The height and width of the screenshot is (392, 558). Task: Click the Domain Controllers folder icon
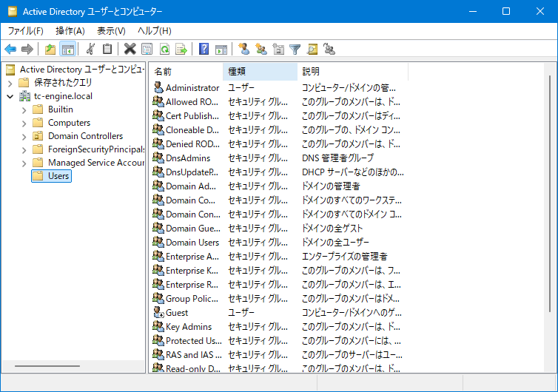coord(38,136)
